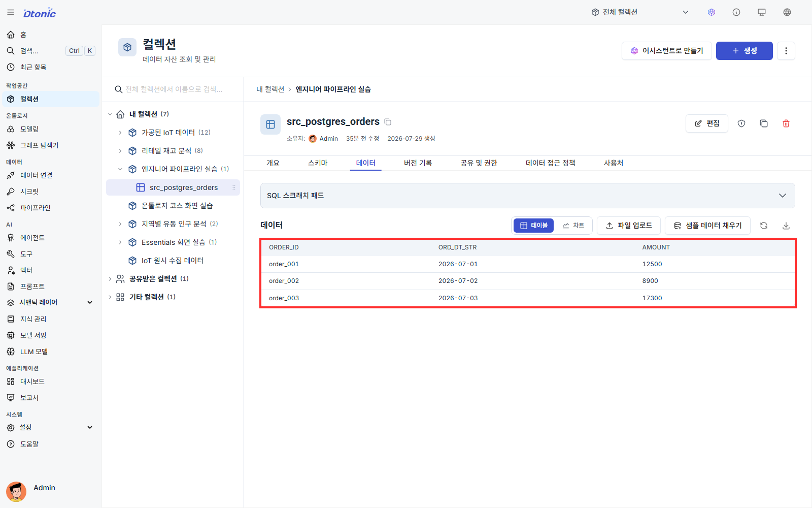This screenshot has height=508, width=812.
Task: Expand 설정 sidebar section
Action: (x=51, y=428)
